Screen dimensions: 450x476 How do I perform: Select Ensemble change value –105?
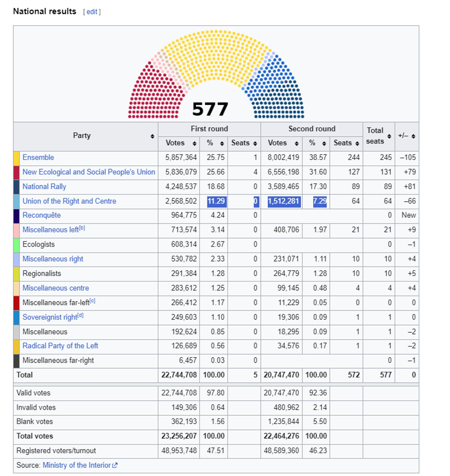click(408, 158)
